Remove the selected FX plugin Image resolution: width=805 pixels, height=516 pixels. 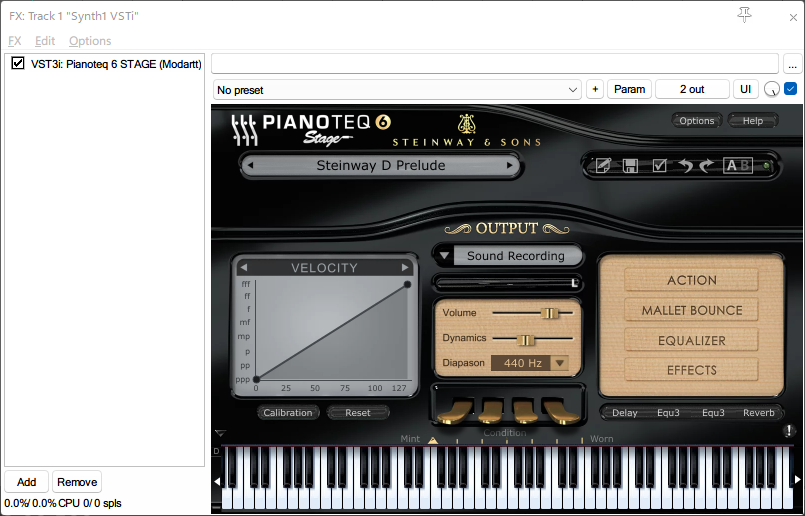point(77,482)
